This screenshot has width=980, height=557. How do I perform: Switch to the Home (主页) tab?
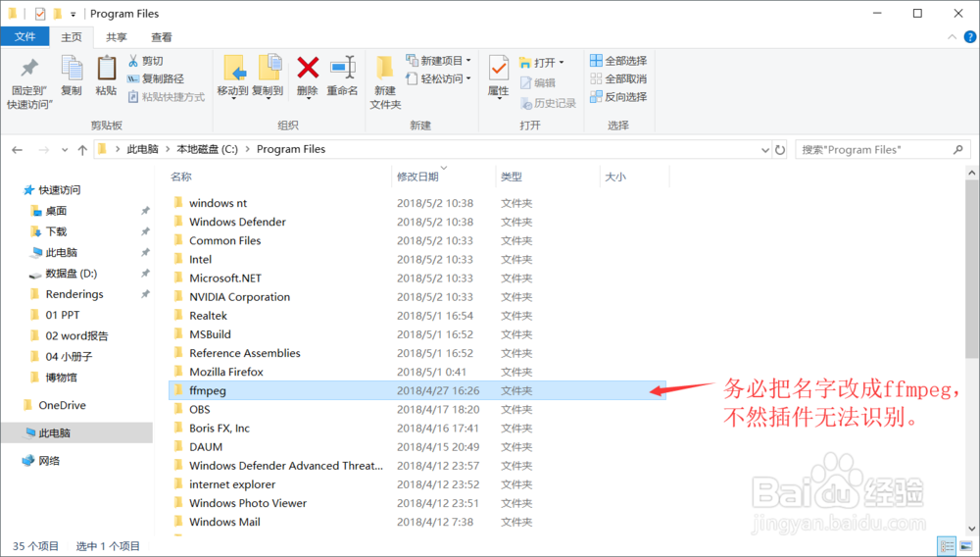[x=72, y=37]
